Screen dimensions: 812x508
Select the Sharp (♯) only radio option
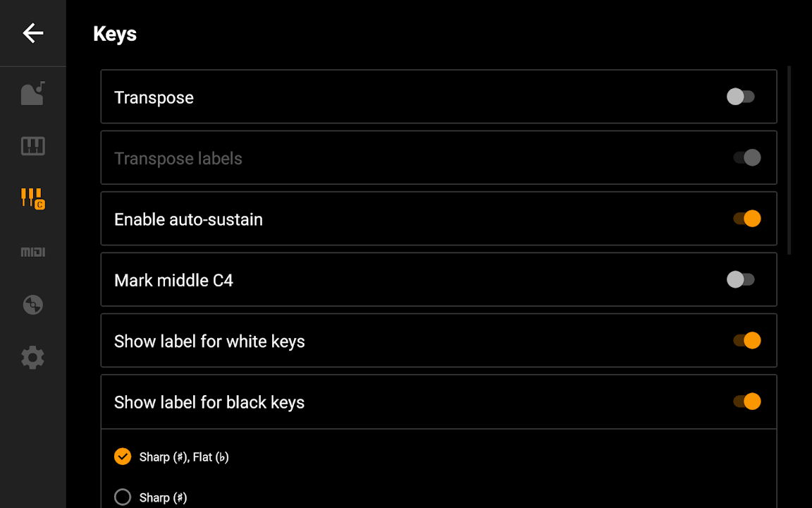pos(123,497)
